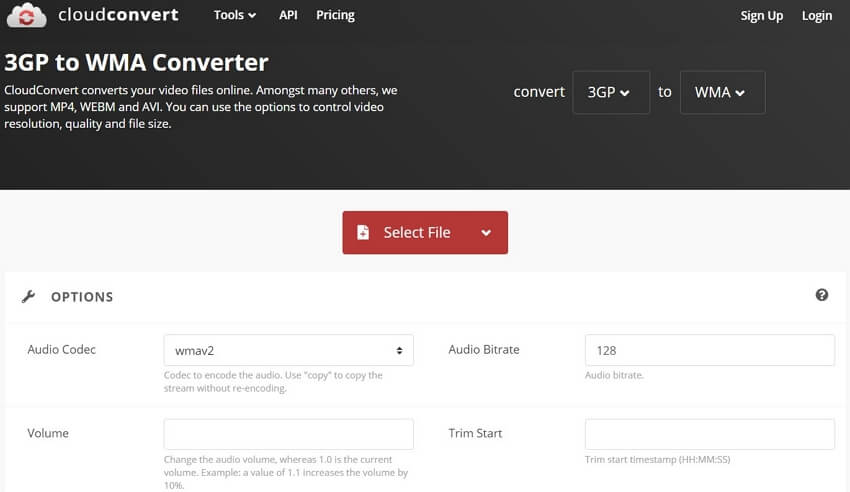Click the help question mark icon in Options
Image resolution: width=850 pixels, height=492 pixels.
821,295
